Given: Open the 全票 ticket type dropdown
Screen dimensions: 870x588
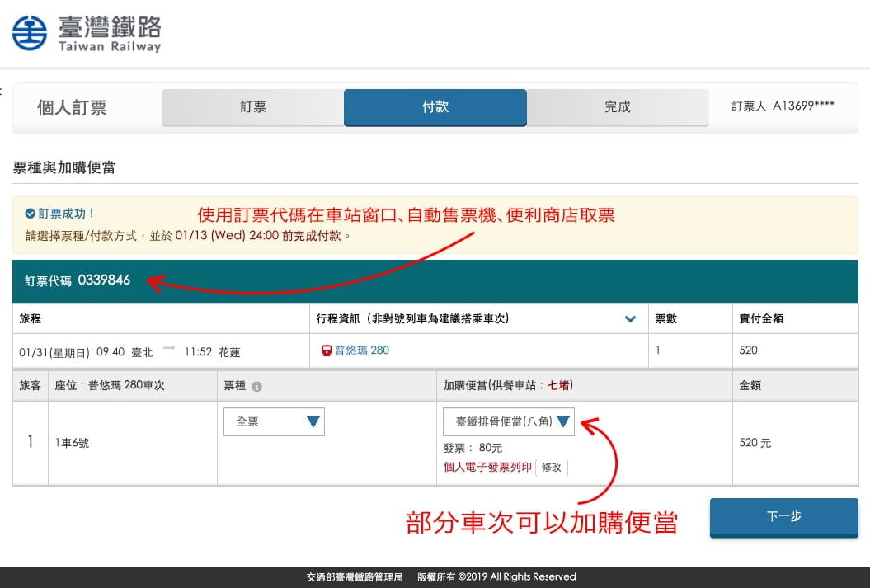Looking at the screenshot, I should [x=274, y=421].
